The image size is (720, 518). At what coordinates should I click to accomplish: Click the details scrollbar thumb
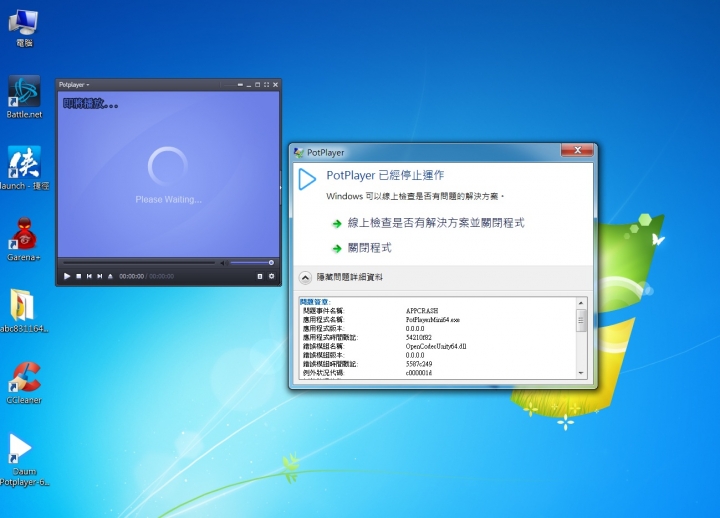tap(581, 320)
